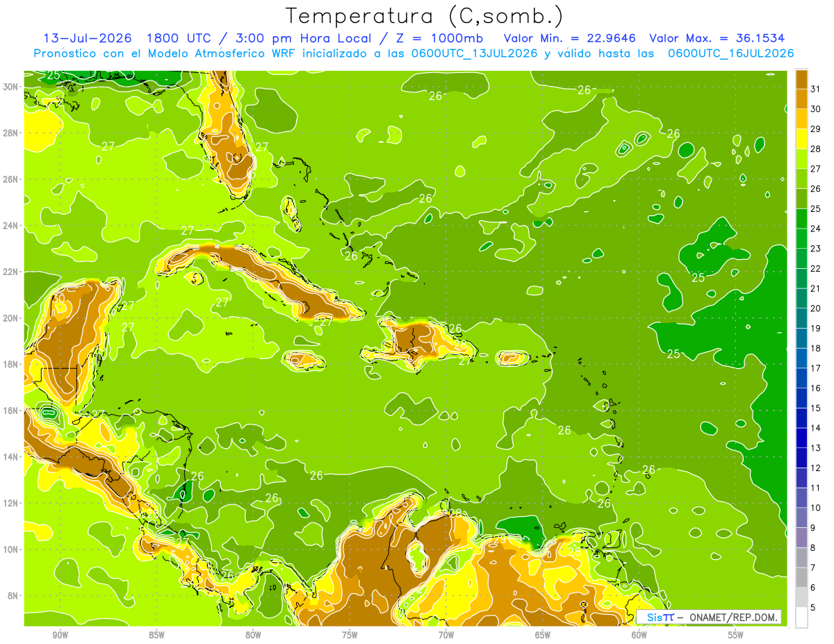Click the "18N" latitude axis label

click(11, 364)
